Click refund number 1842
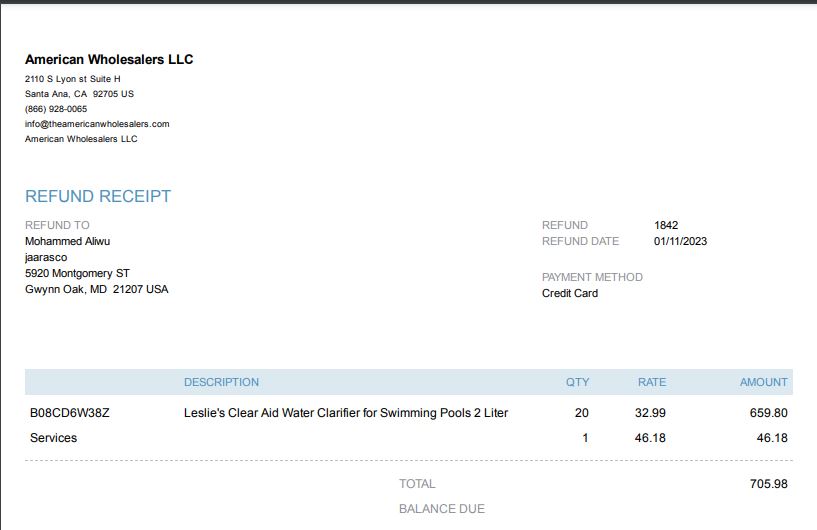This screenshot has width=817, height=530. point(666,225)
